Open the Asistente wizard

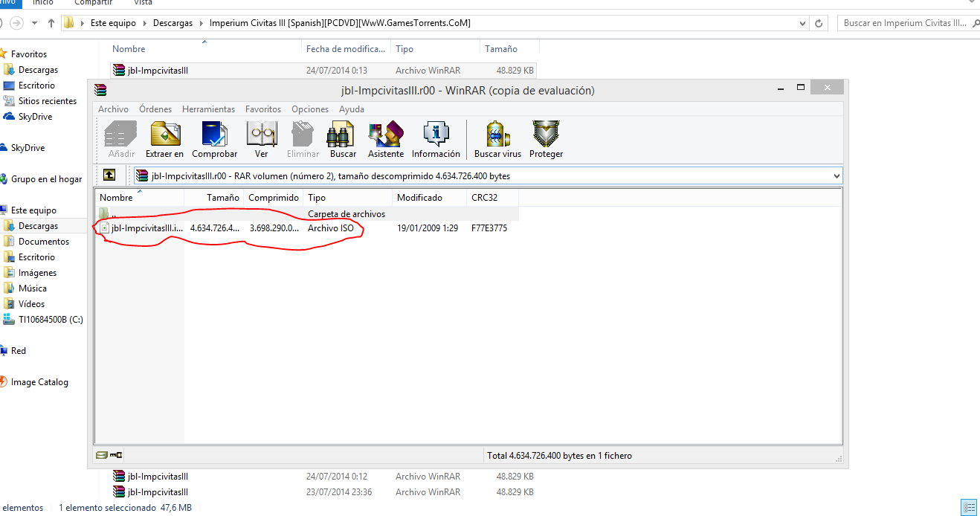point(385,139)
